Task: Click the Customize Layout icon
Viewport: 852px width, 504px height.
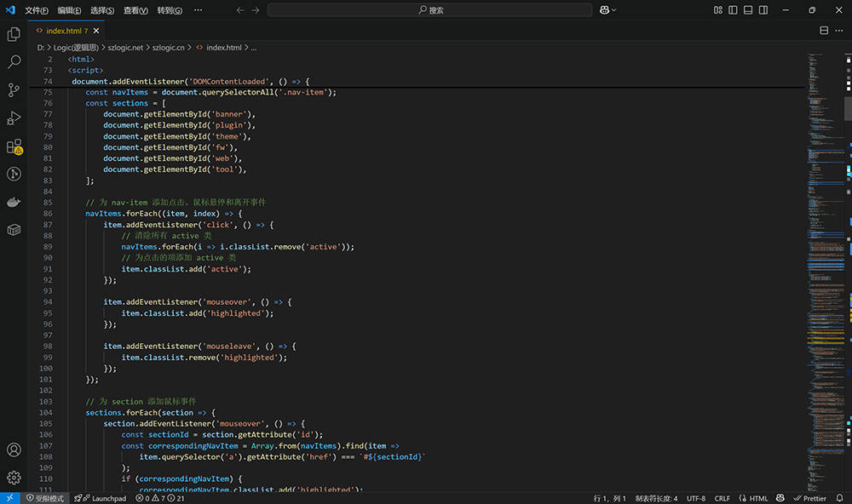Action: [717, 9]
